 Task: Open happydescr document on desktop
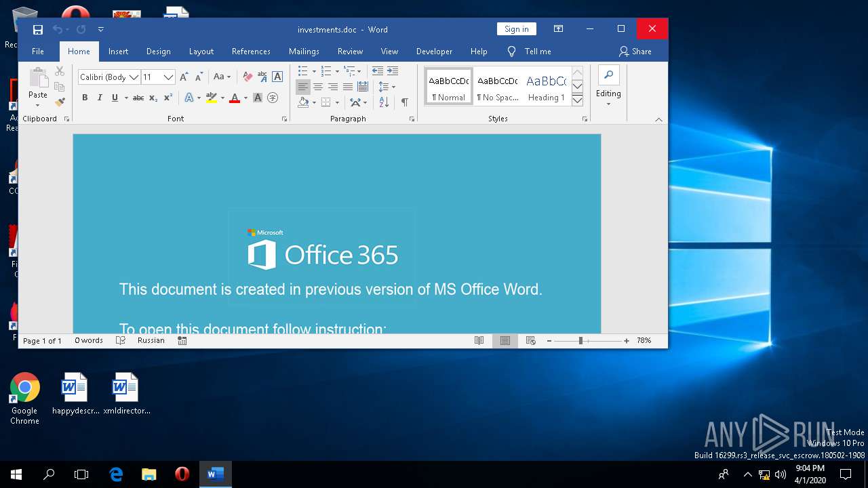click(75, 394)
